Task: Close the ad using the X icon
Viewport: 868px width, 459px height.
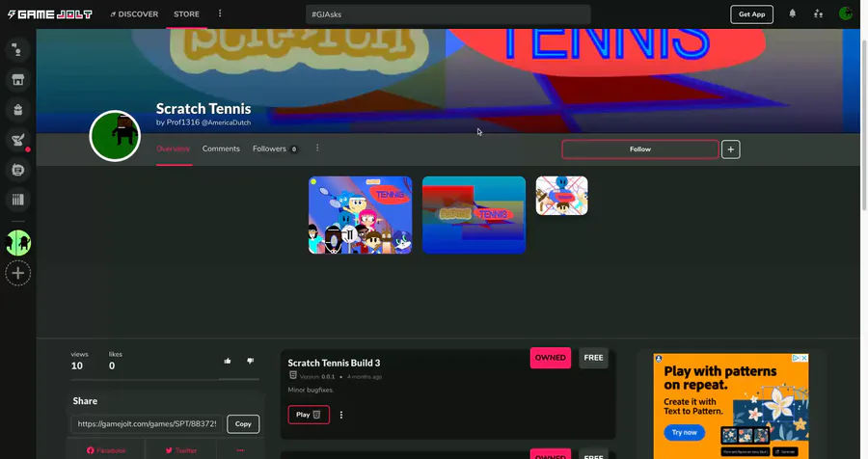Action: (804, 358)
